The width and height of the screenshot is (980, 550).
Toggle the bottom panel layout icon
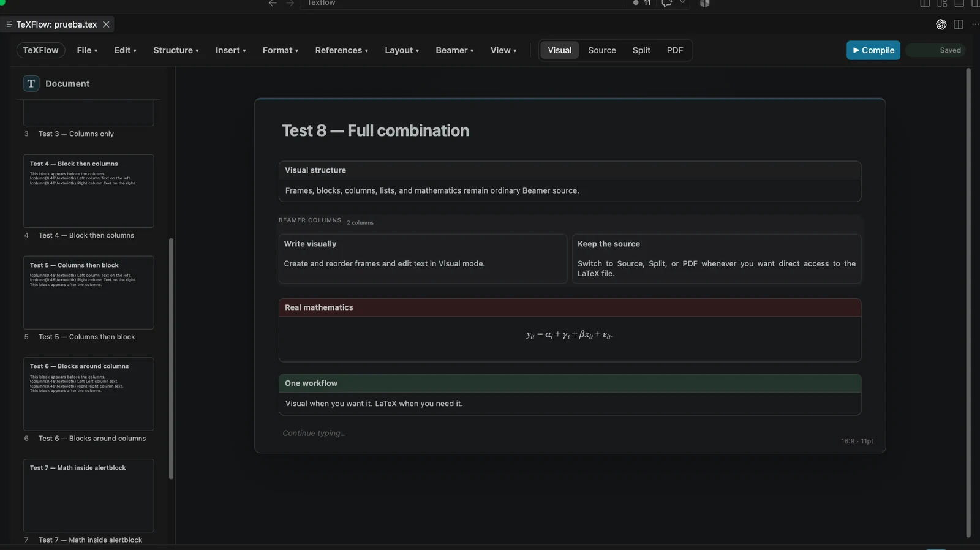pos(959,3)
